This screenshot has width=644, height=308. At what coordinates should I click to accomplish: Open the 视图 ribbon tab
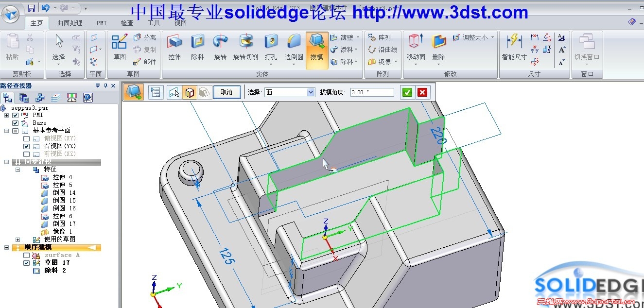[180, 23]
